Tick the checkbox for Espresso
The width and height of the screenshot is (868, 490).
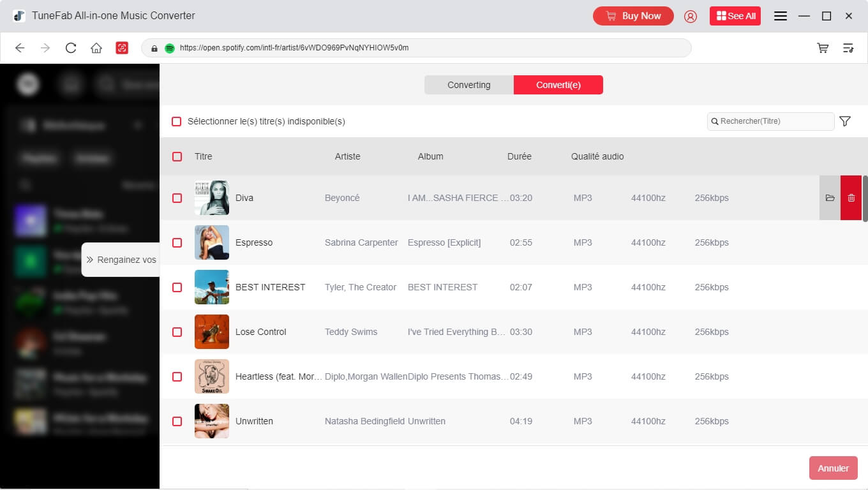(x=177, y=242)
